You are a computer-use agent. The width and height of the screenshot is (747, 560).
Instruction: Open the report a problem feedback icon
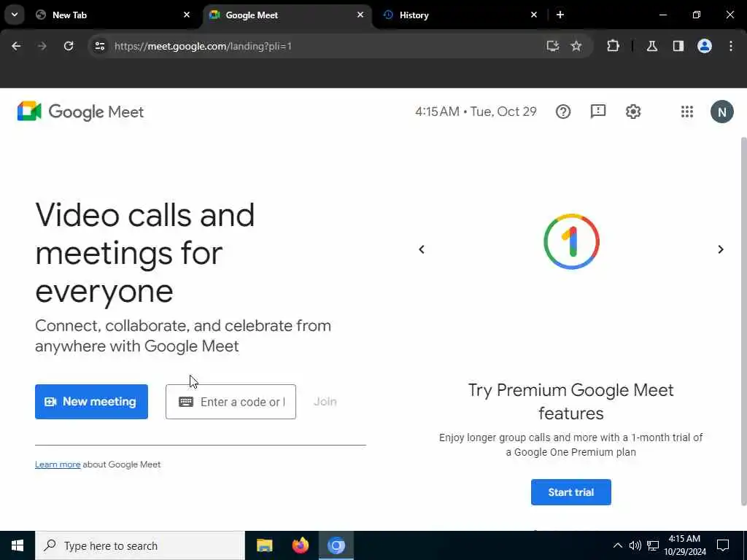598,112
